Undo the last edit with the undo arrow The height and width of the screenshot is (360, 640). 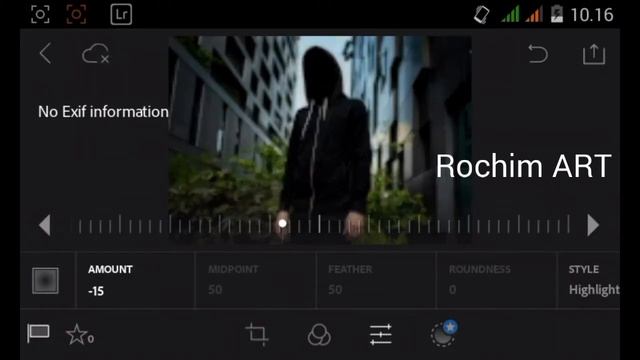538,54
